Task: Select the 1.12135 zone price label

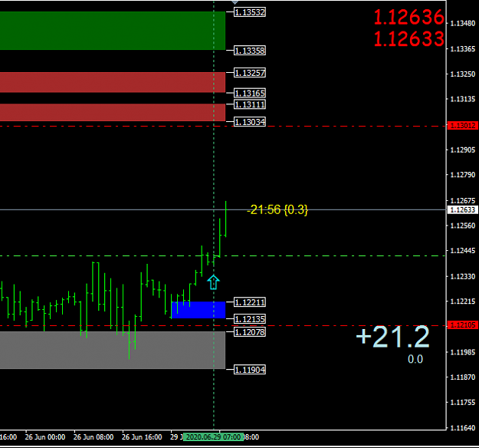Action: 250,318
